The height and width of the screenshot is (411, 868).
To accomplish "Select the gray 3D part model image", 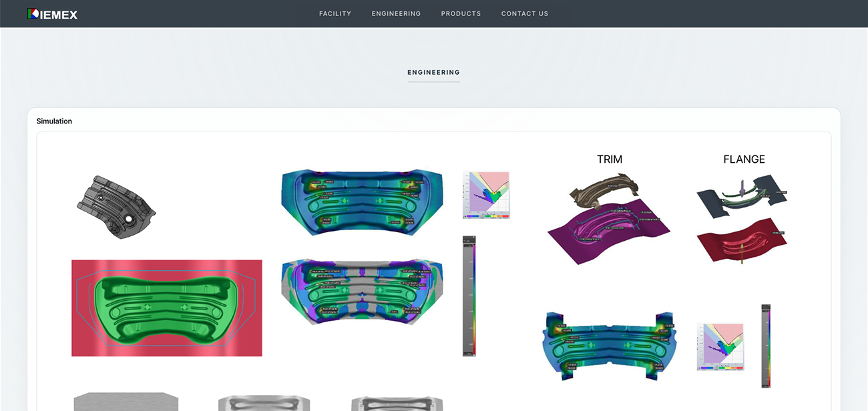I will click(x=116, y=207).
